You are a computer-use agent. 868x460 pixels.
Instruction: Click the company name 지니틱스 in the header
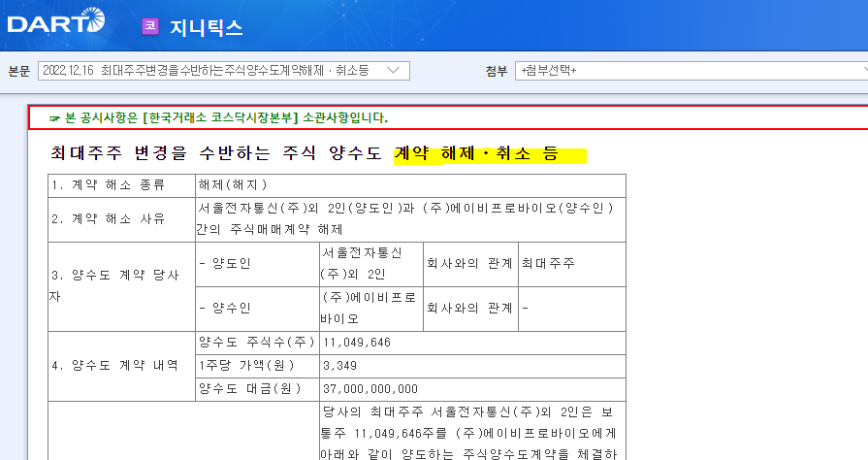(206, 26)
